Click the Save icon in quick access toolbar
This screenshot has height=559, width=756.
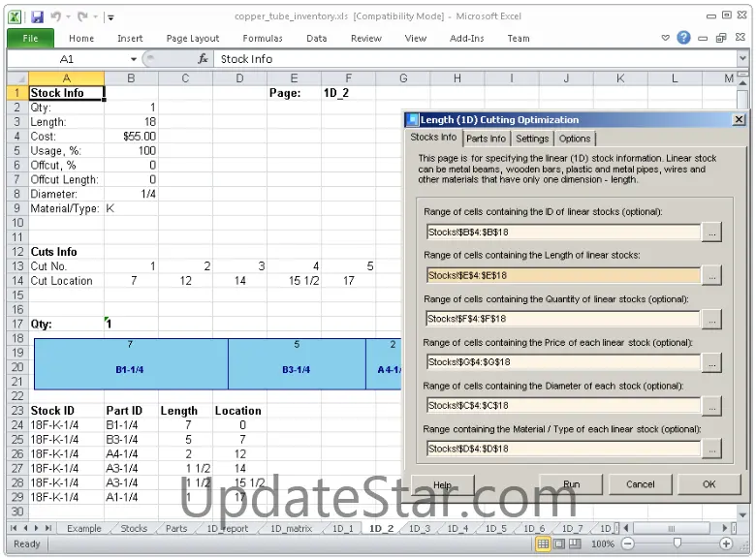[37, 16]
